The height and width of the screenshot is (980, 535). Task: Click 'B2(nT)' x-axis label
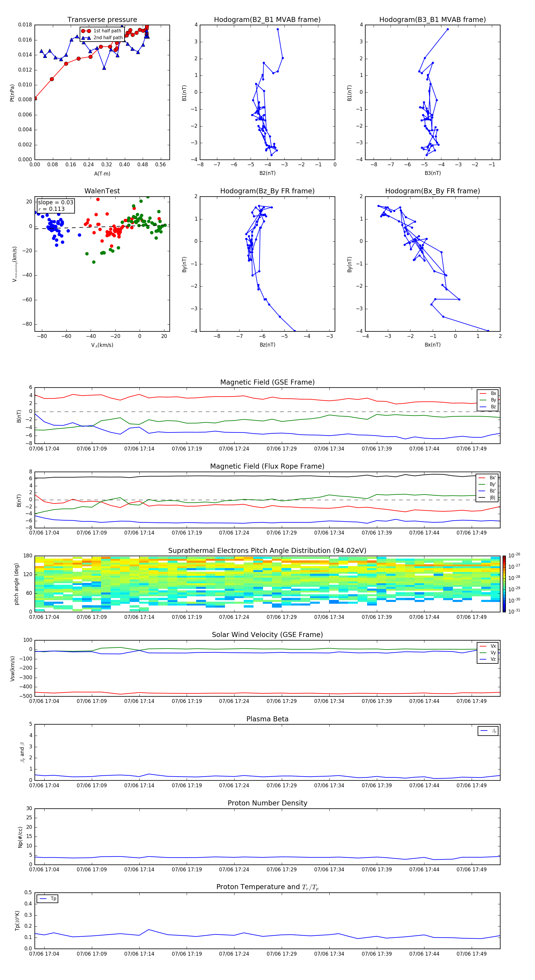point(267,173)
